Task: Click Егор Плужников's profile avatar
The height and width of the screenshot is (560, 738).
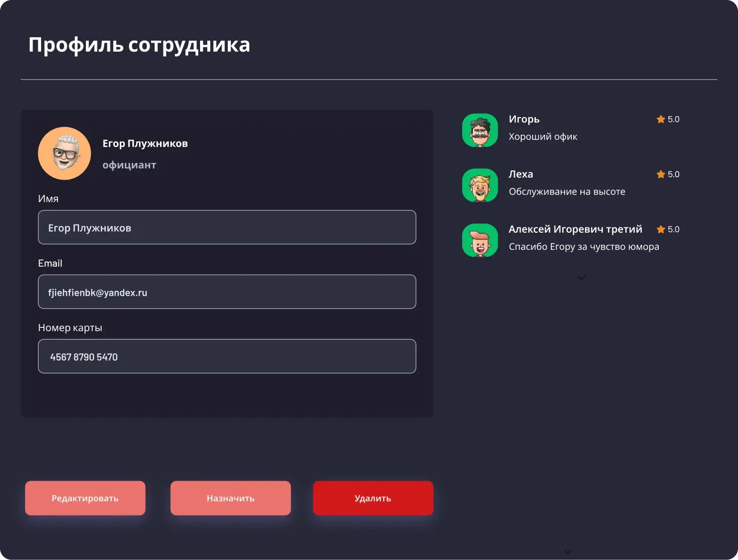Action: [64, 153]
